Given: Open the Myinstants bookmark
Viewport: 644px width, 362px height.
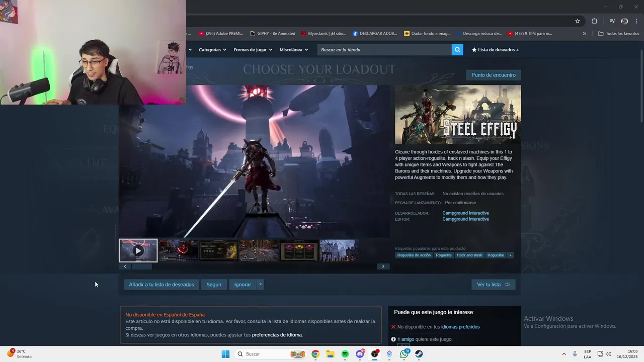Looking at the screenshot, I should (324, 34).
